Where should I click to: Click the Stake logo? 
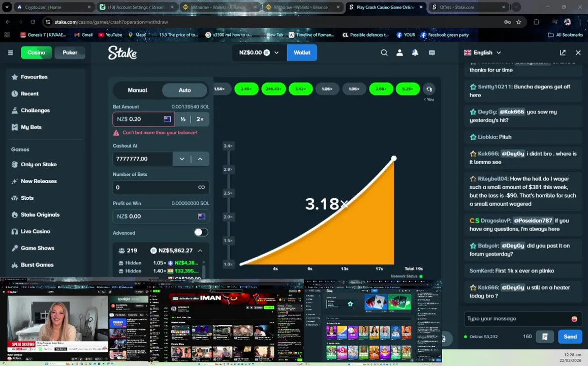(x=122, y=52)
